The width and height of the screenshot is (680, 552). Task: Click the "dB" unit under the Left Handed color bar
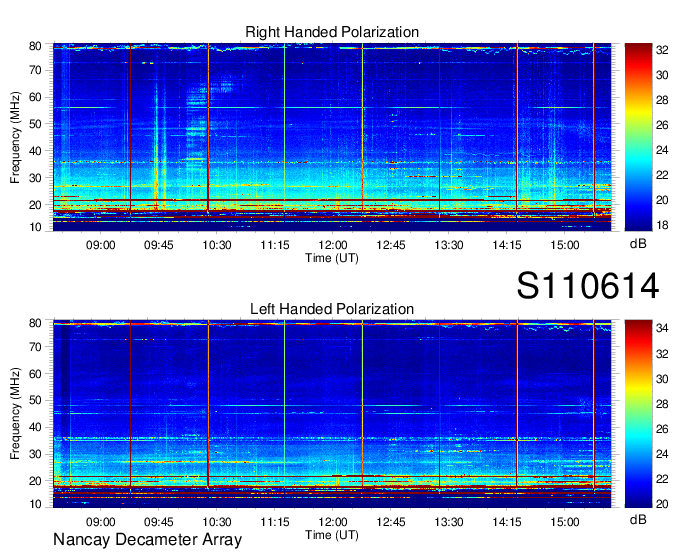point(638,519)
